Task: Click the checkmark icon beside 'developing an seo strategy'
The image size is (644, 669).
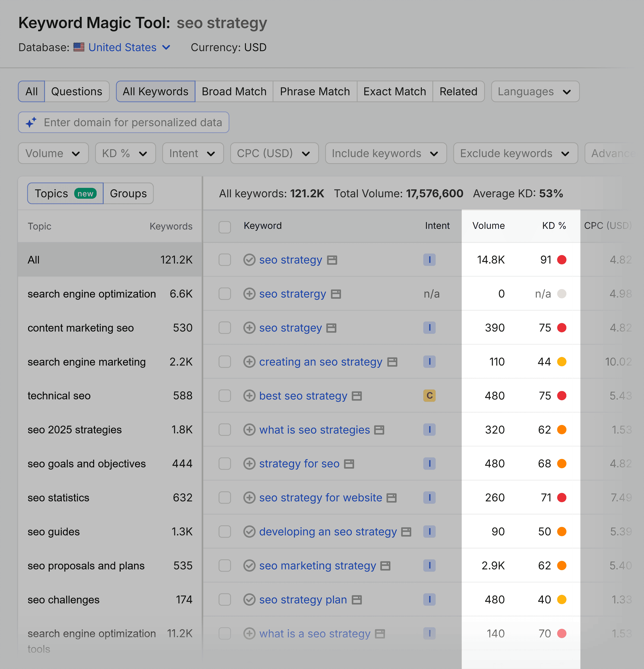Action: [249, 531]
